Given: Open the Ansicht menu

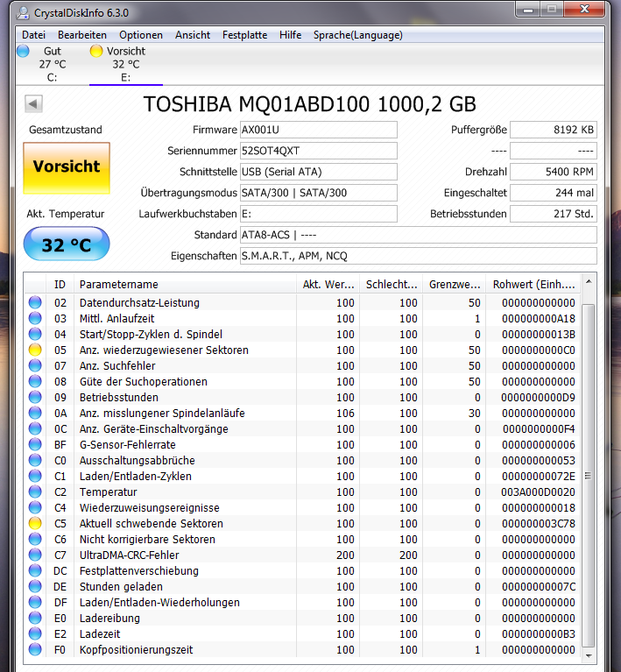Looking at the screenshot, I should coord(193,35).
